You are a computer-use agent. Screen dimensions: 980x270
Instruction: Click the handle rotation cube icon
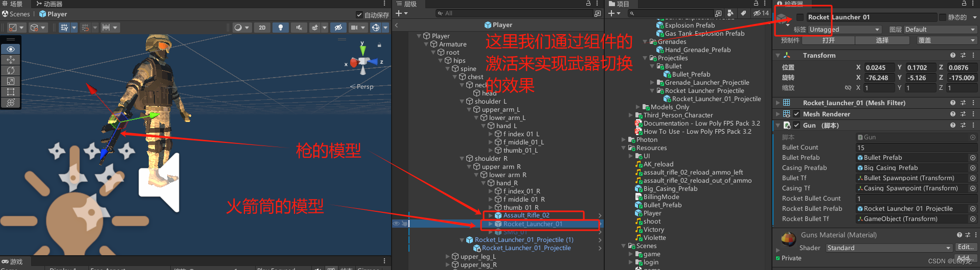click(34, 28)
